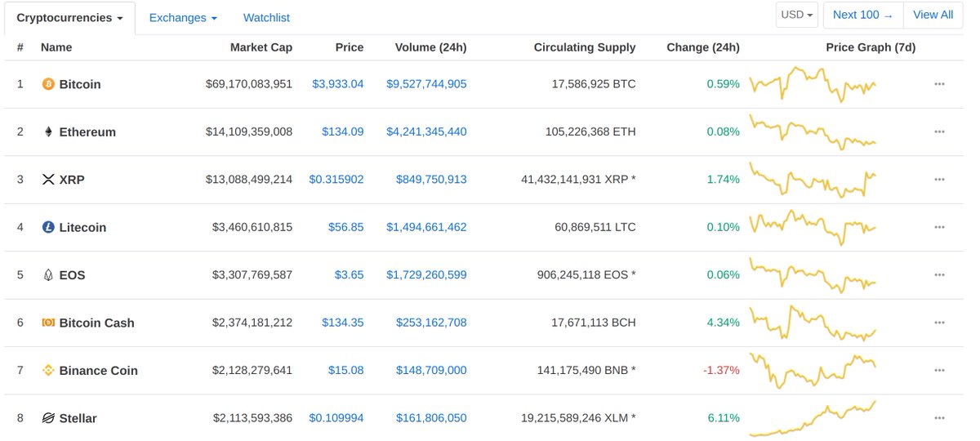Click the Binance Coin logo icon
This screenshot has width=980, height=441.
tap(48, 370)
